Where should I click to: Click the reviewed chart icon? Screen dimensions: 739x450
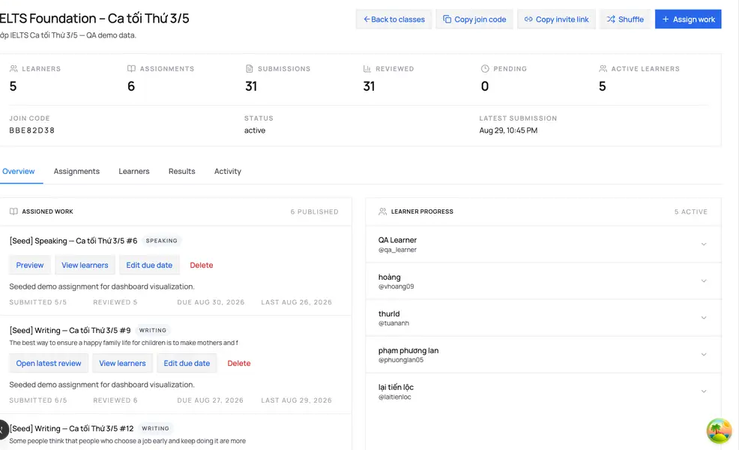pyautogui.click(x=367, y=69)
